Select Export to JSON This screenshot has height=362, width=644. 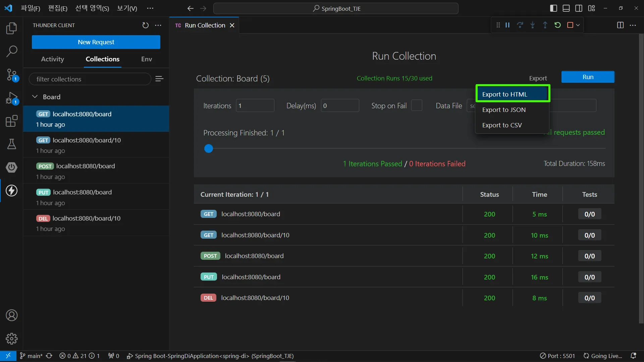click(x=504, y=110)
